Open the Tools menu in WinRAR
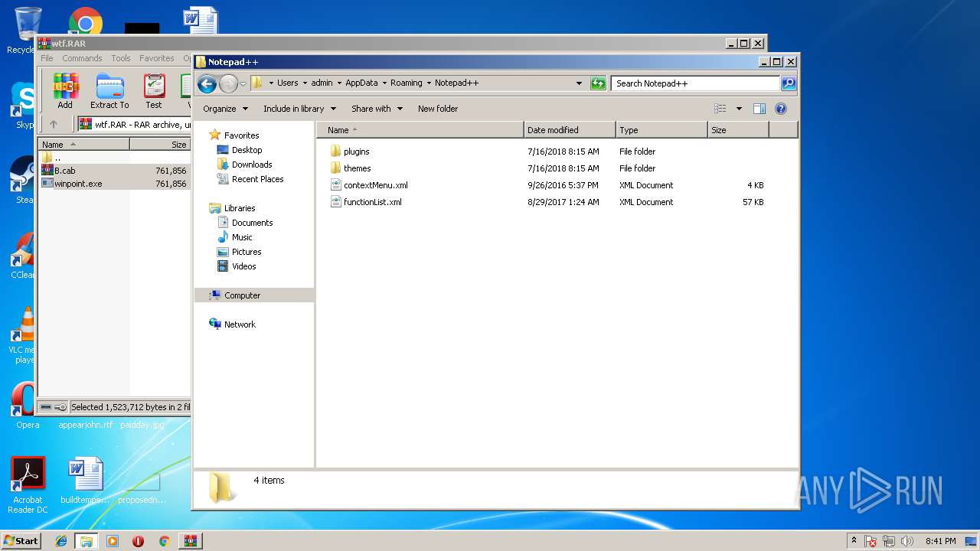The height and width of the screenshot is (551, 980). click(121, 58)
